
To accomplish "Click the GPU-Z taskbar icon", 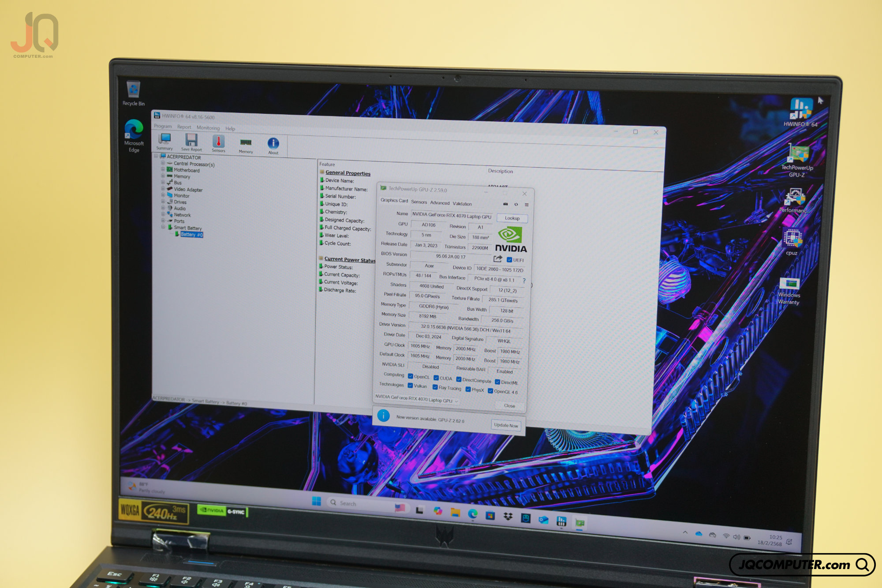I will (x=580, y=523).
